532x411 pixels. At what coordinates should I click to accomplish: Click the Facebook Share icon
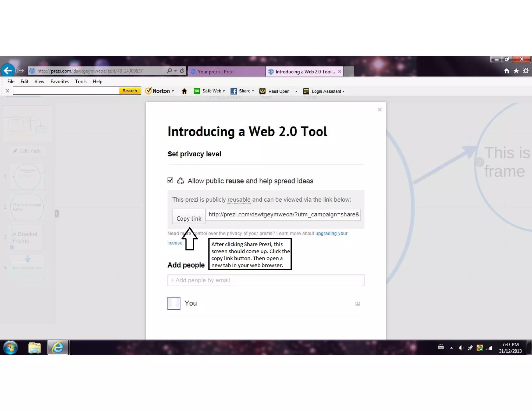pos(233,91)
